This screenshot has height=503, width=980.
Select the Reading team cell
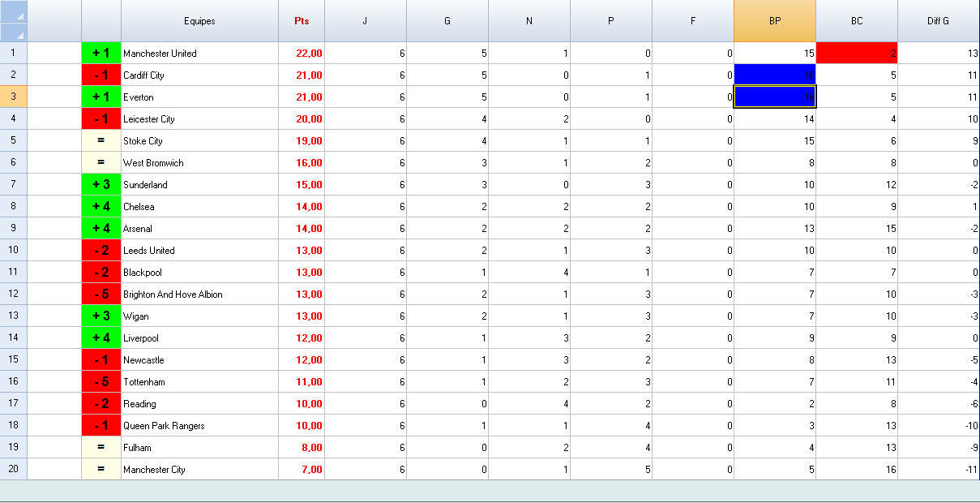[x=199, y=403]
